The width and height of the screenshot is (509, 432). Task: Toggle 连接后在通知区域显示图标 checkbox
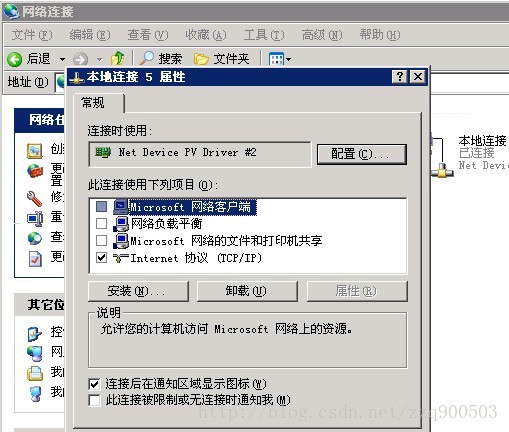[x=94, y=384]
